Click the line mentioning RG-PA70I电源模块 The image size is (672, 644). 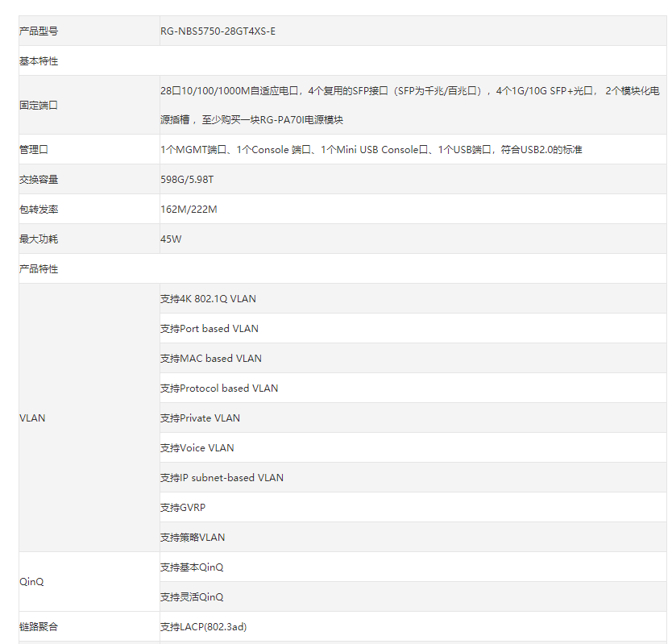coord(251,120)
